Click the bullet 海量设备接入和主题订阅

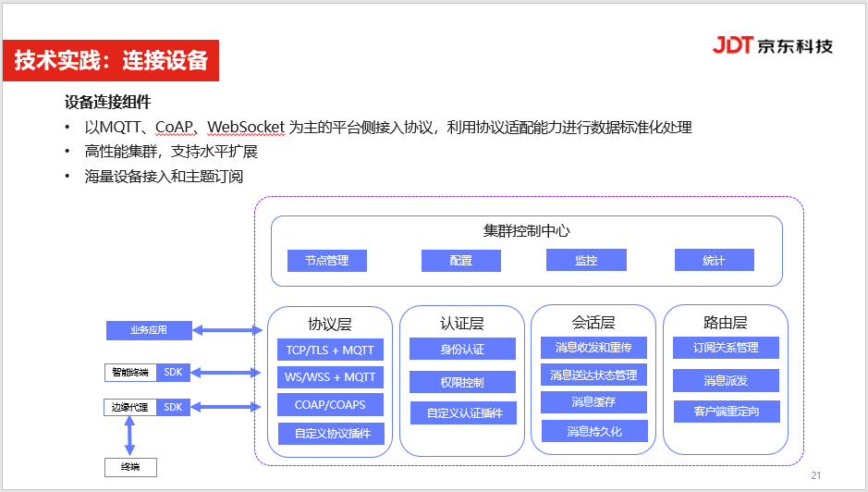click(164, 177)
